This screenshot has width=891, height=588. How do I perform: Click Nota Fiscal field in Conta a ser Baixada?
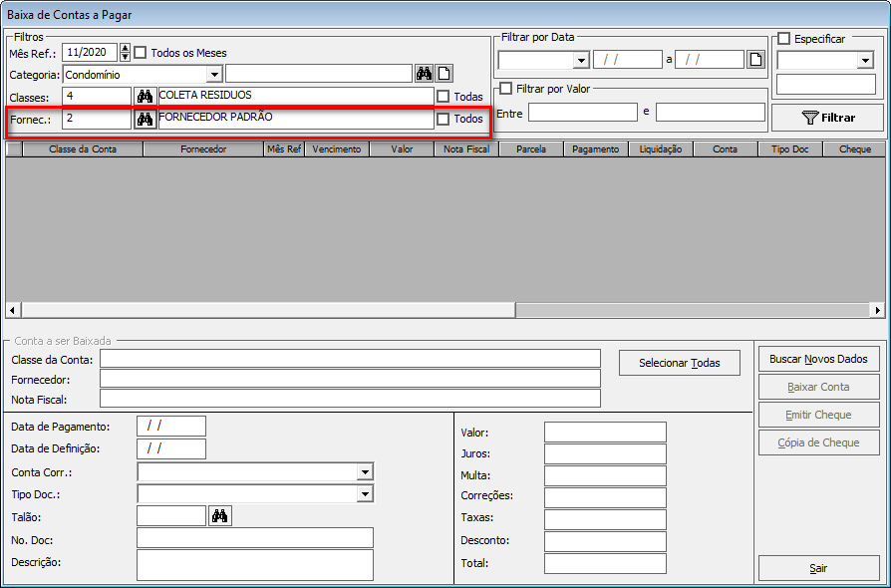coord(350,399)
